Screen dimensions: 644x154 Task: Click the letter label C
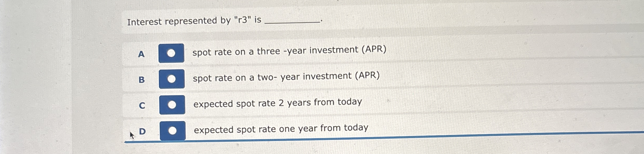pyautogui.click(x=142, y=105)
